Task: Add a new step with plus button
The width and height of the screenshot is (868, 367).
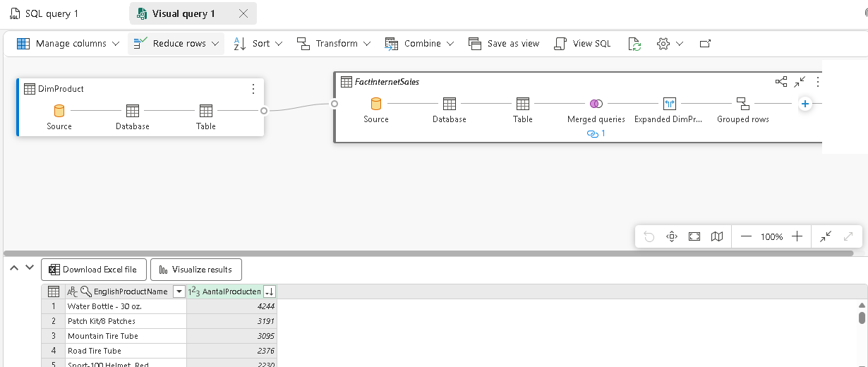Action: tap(804, 104)
